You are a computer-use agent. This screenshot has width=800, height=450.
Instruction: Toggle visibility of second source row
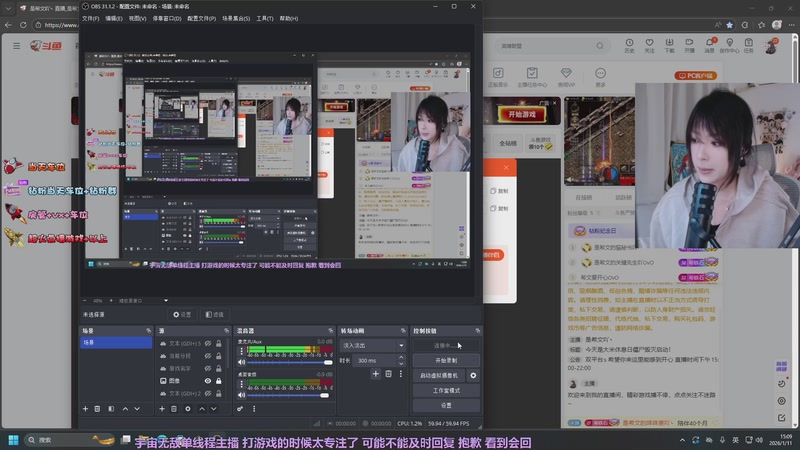[208, 356]
